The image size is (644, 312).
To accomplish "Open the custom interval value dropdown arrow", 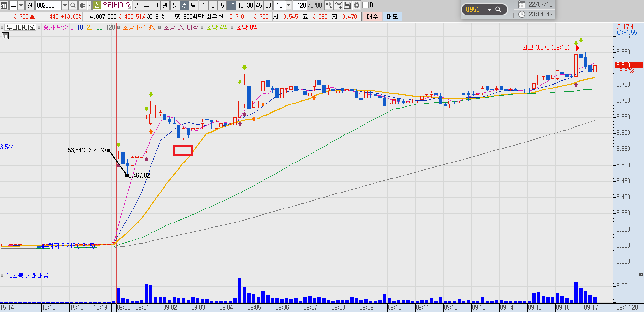I will pyautogui.click(x=289, y=5).
